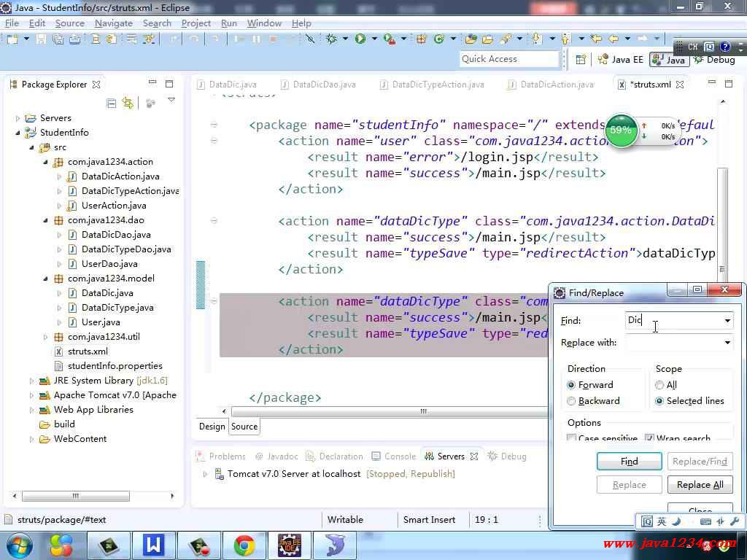Click the Quick Access search field
This screenshot has width=747, height=560.
509,59
